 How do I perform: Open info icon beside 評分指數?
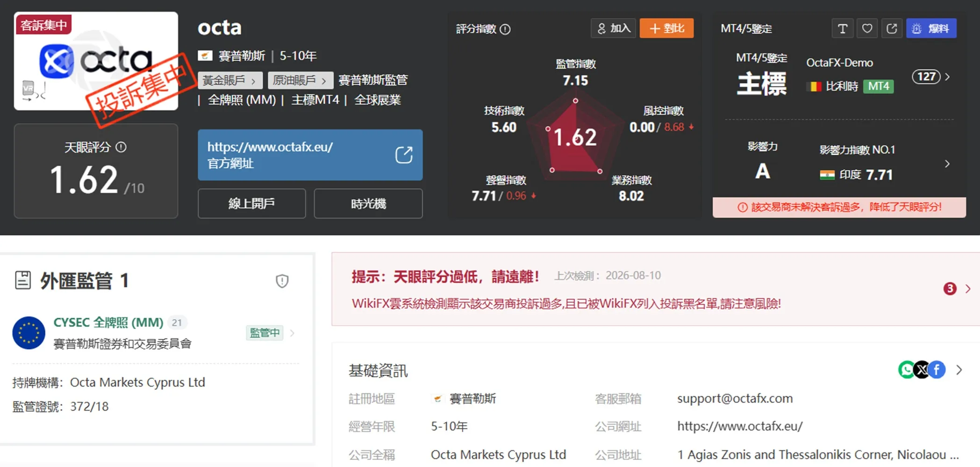click(x=505, y=29)
